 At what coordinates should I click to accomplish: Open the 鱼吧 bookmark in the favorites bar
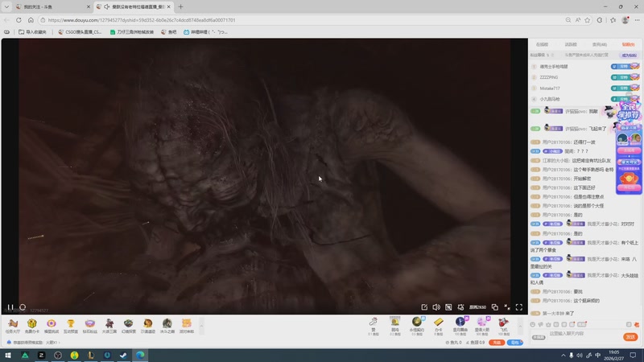tap(169, 32)
